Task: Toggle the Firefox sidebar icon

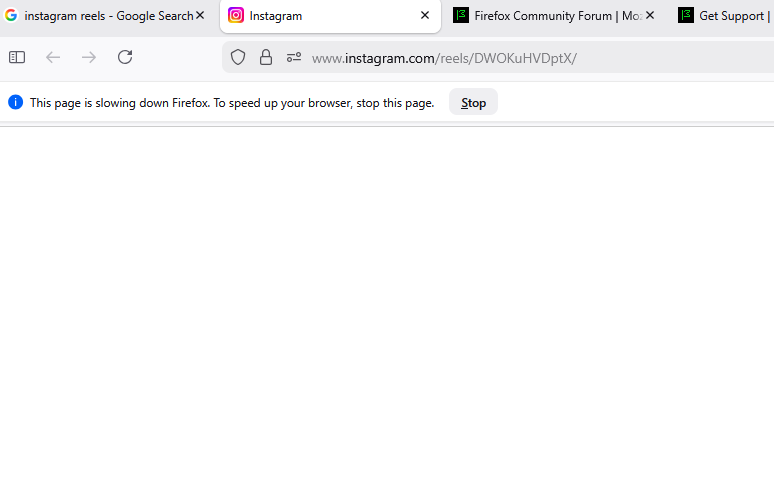Action: (17, 57)
